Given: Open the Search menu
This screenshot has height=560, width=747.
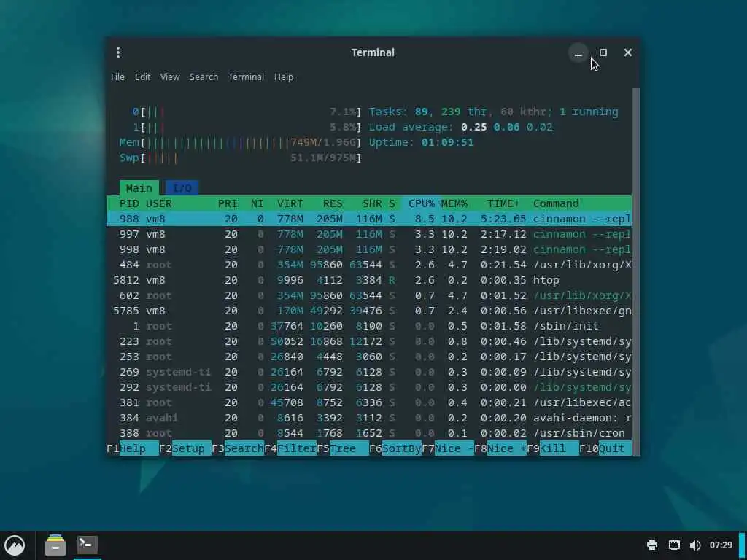Looking at the screenshot, I should 204,77.
